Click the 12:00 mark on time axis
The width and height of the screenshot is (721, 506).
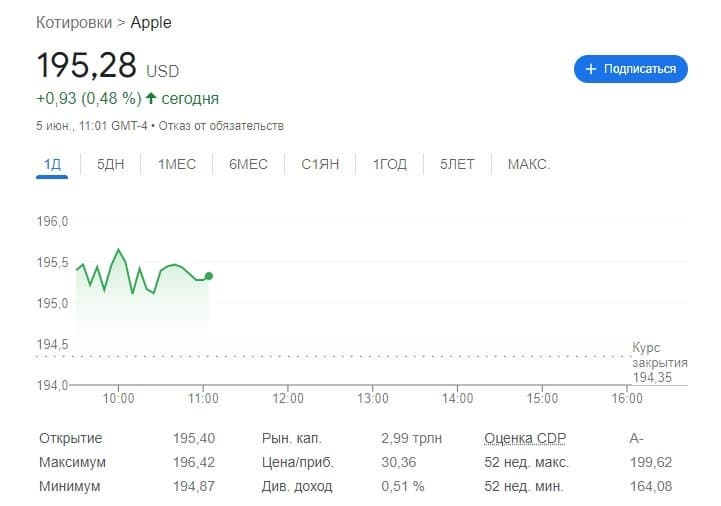click(x=287, y=399)
